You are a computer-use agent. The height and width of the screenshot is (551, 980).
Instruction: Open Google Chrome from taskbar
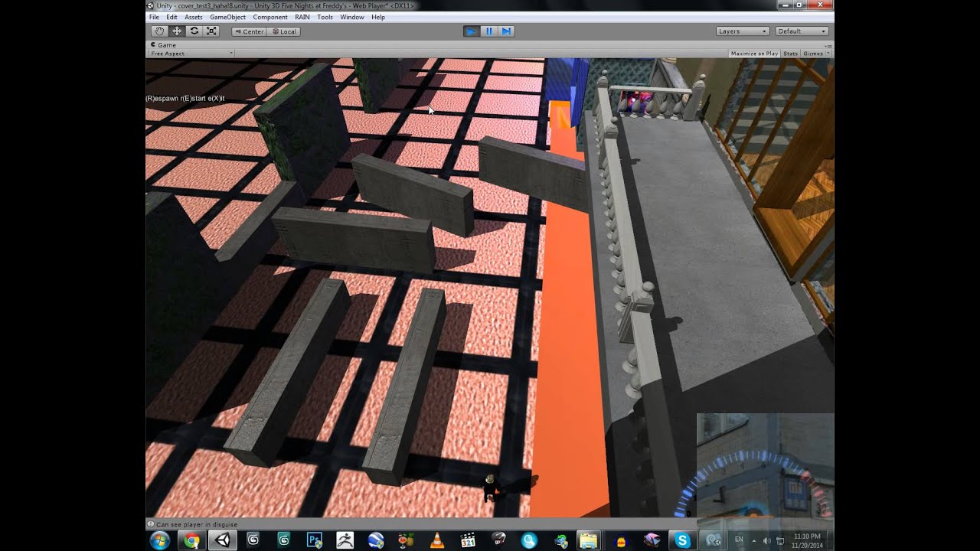(191, 540)
